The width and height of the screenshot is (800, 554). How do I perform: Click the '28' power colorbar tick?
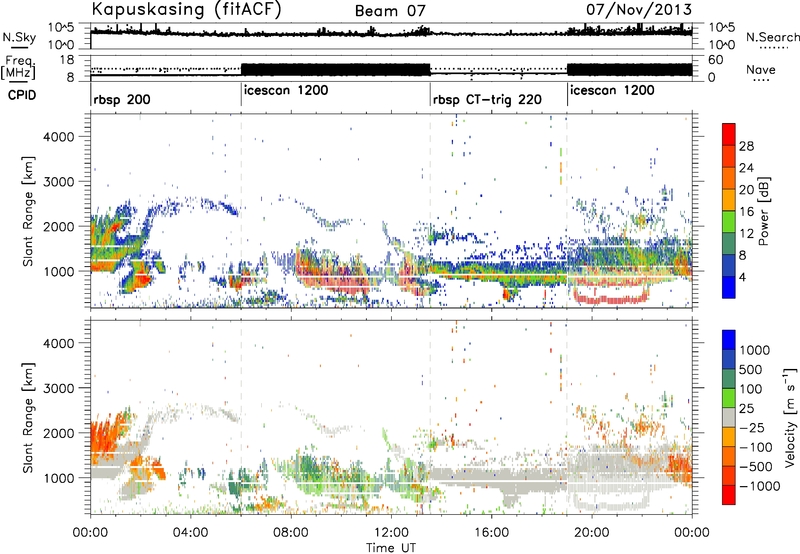746,146
